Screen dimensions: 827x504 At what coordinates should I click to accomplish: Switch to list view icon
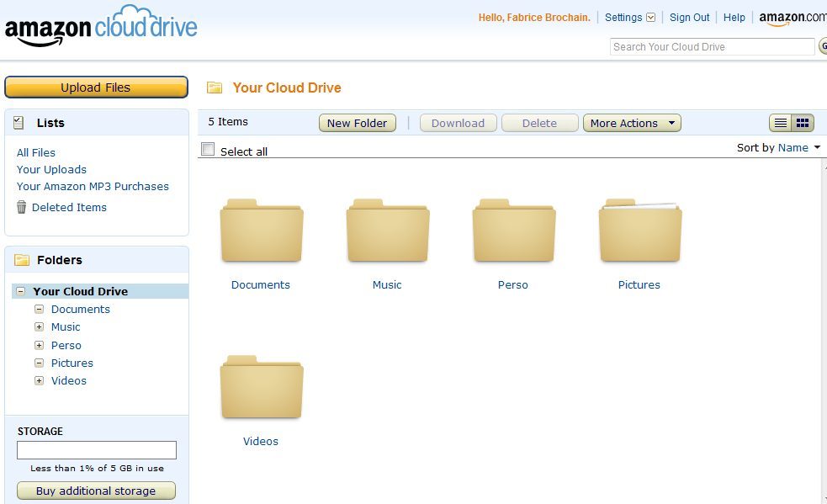click(x=781, y=124)
